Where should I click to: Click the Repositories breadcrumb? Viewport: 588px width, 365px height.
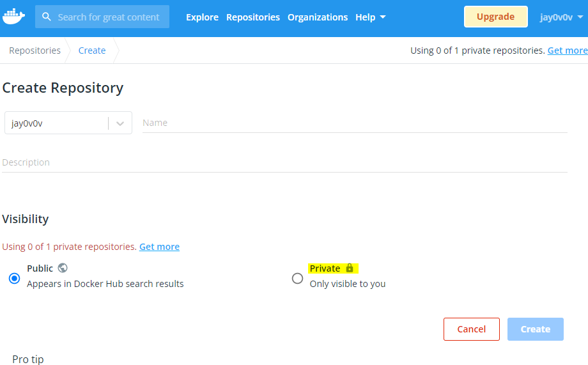point(35,50)
